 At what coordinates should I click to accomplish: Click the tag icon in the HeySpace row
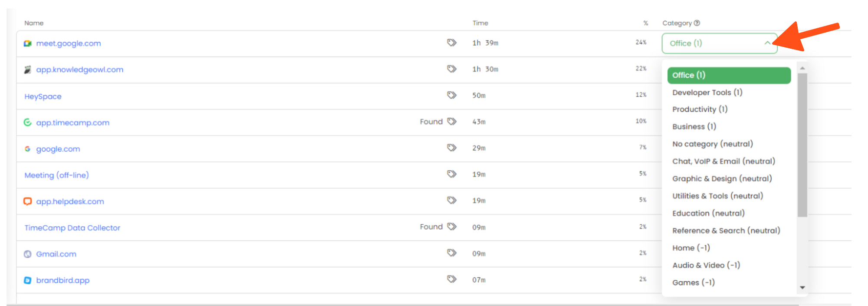[x=452, y=95]
